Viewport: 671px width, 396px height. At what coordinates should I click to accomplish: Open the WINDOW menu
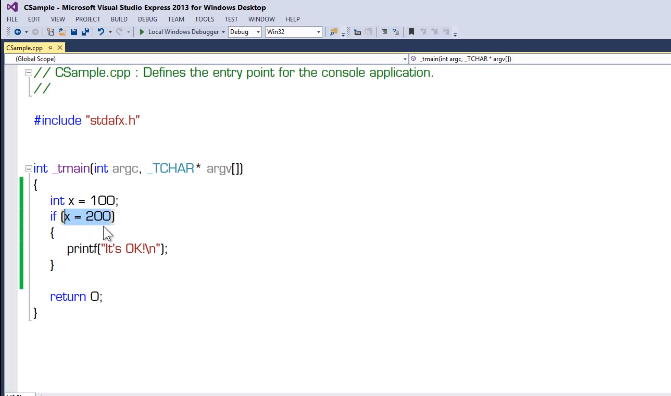click(x=261, y=19)
